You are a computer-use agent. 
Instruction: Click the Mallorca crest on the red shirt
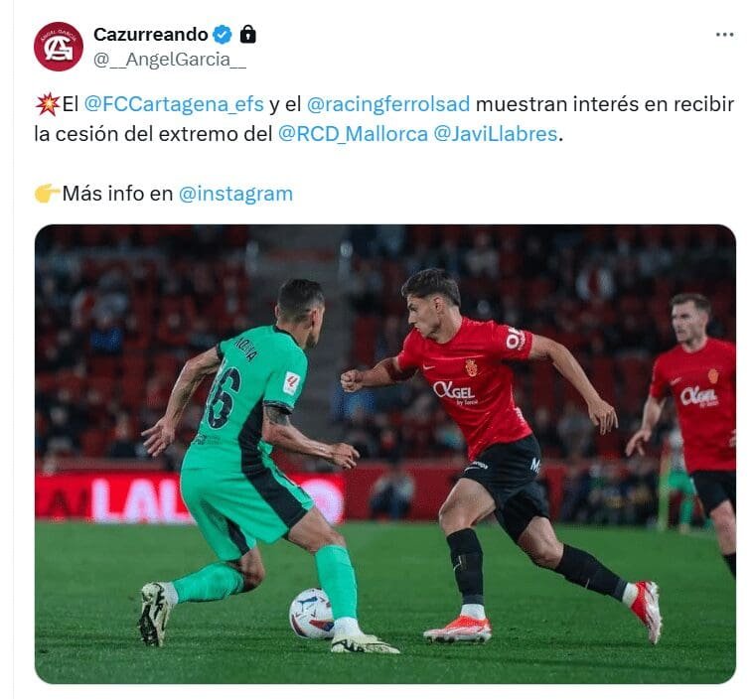(x=471, y=367)
